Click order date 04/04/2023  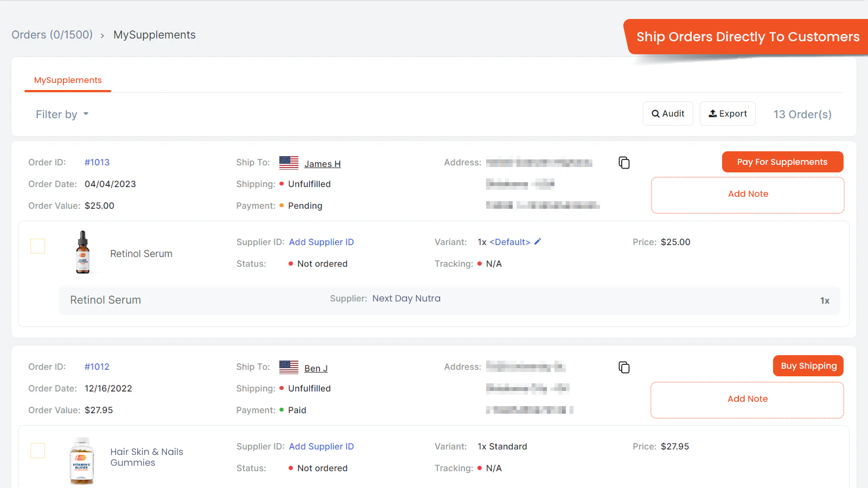110,184
